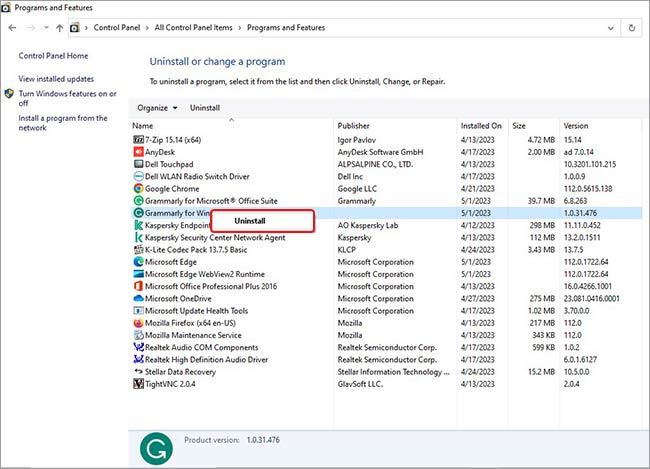Click the Realtek Audio COM Components icon
This screenshot has width=650, height=469.
click(x=138, y=347)
